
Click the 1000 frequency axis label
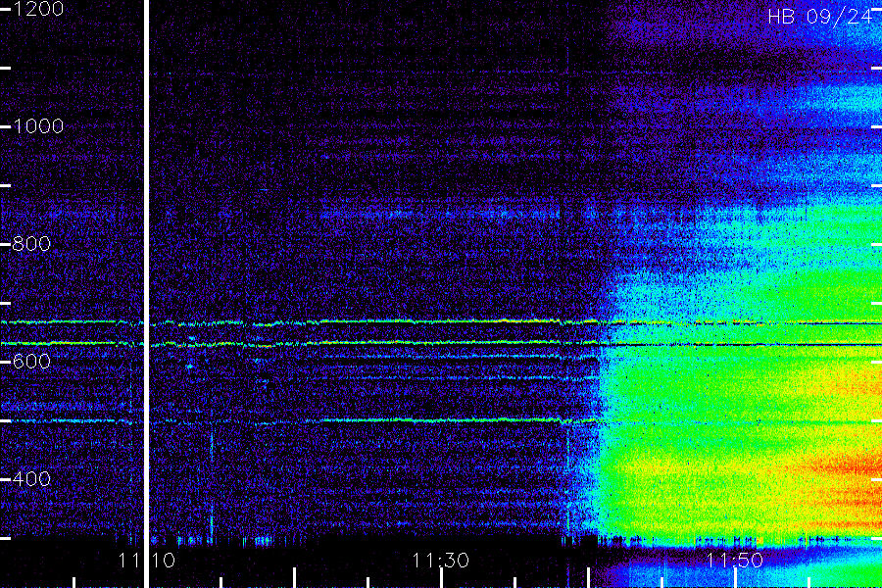coord(38,126)
